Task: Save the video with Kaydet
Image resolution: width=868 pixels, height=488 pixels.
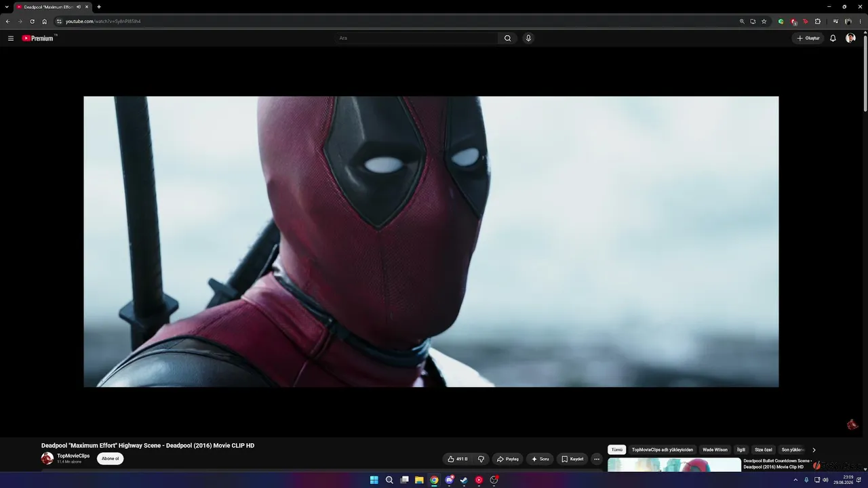Action: 573,459
